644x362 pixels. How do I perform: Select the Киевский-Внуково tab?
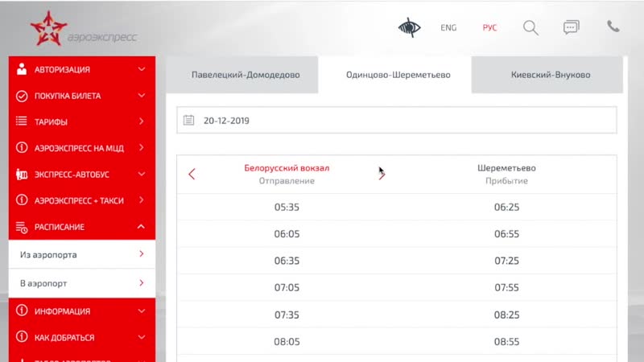(x=551, y=75)
